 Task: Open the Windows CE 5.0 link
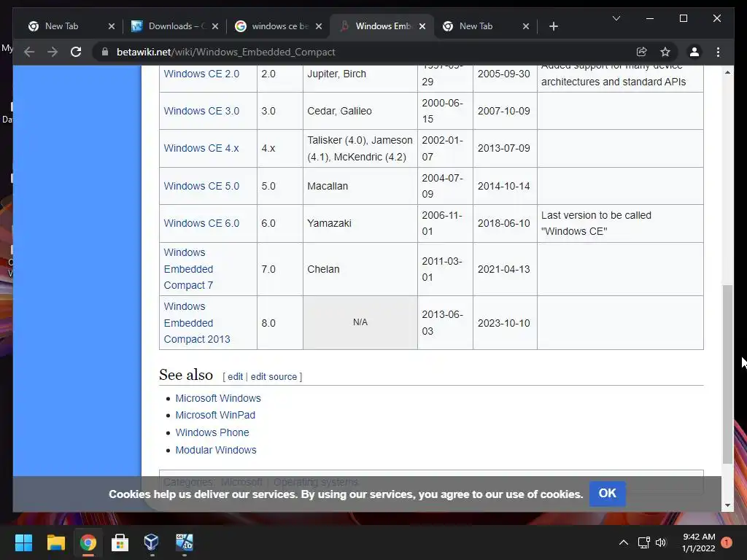click(201, 186)
